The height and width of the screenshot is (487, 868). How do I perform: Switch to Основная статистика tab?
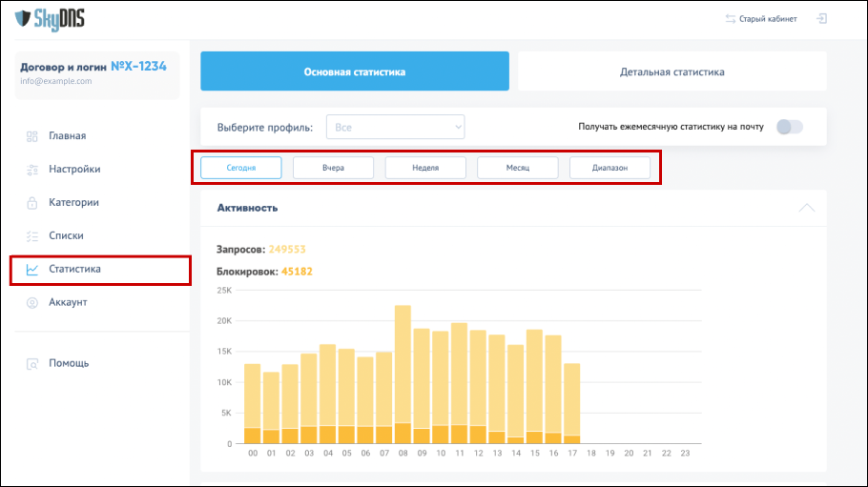[355, 71]
